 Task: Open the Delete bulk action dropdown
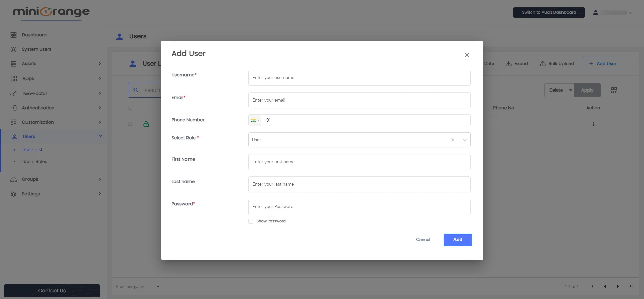pos(559,90)
